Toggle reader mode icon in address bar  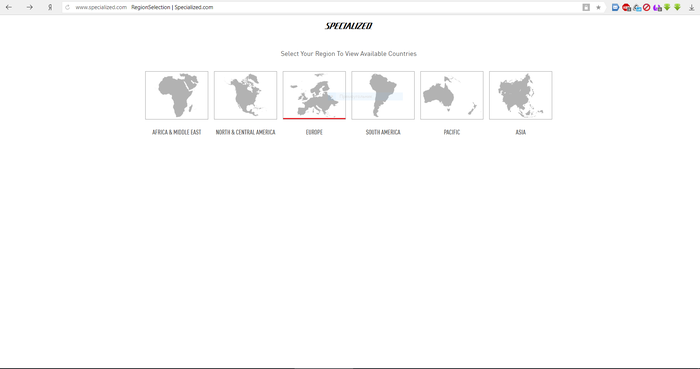pos(586,7)
